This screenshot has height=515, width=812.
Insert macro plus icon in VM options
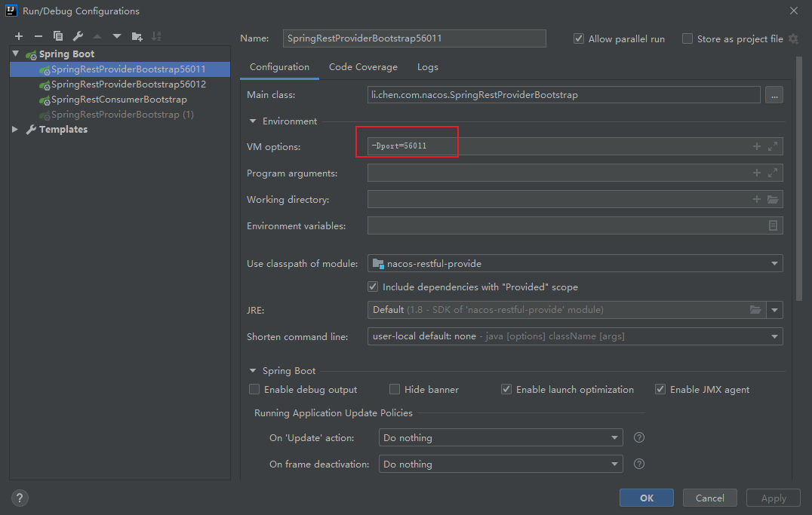(x=757, y=146)
